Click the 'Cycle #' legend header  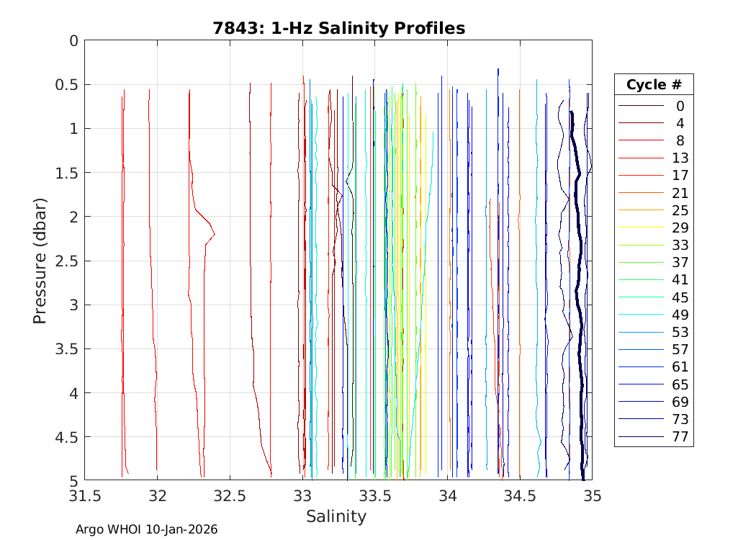tap(654, 84)
